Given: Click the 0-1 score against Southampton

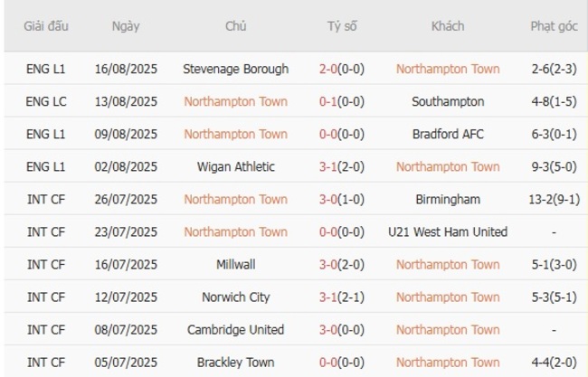Looking at the screenshot, I should [328, 101].
